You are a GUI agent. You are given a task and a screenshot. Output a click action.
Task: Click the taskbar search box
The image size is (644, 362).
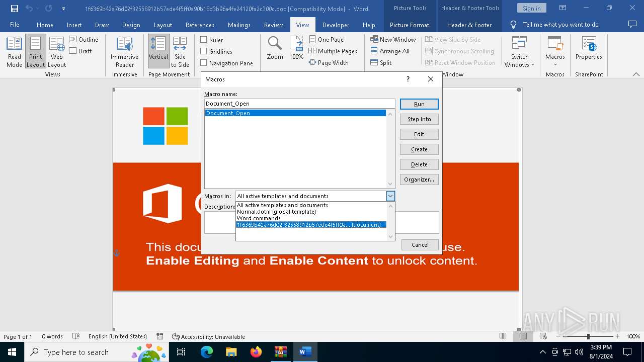pyautogui.click(x=97, y=352)
